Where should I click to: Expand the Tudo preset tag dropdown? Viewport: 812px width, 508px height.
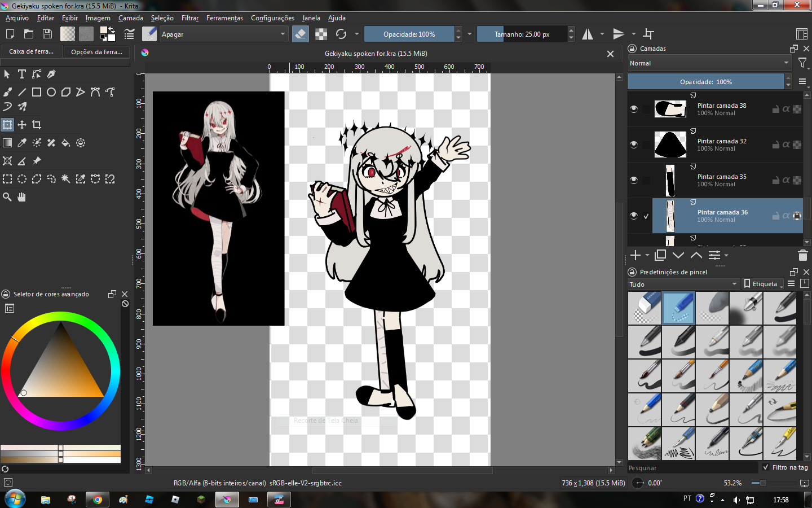point(683,284)
